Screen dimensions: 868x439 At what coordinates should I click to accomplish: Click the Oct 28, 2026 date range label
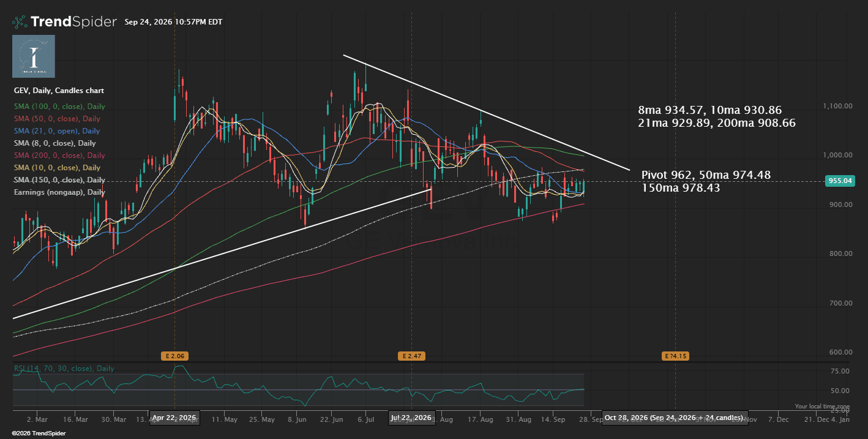pos(675,418)
